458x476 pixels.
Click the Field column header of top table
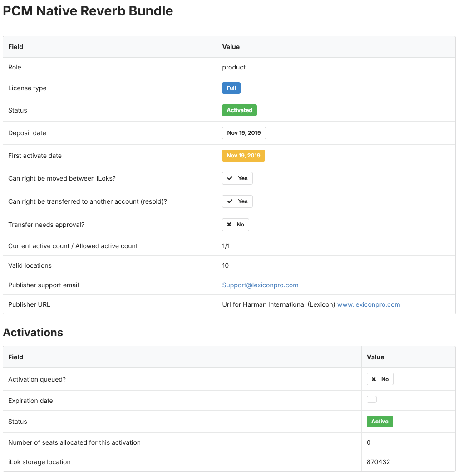[x=15, y=47]
